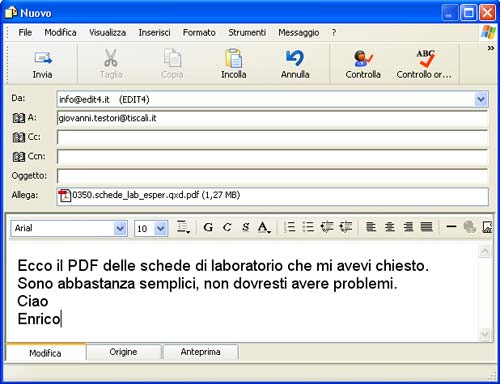This screenshot has height=384, width=500.
Task: Insert horizontal line
Action: pyautogui.click(x=451, y=227)
